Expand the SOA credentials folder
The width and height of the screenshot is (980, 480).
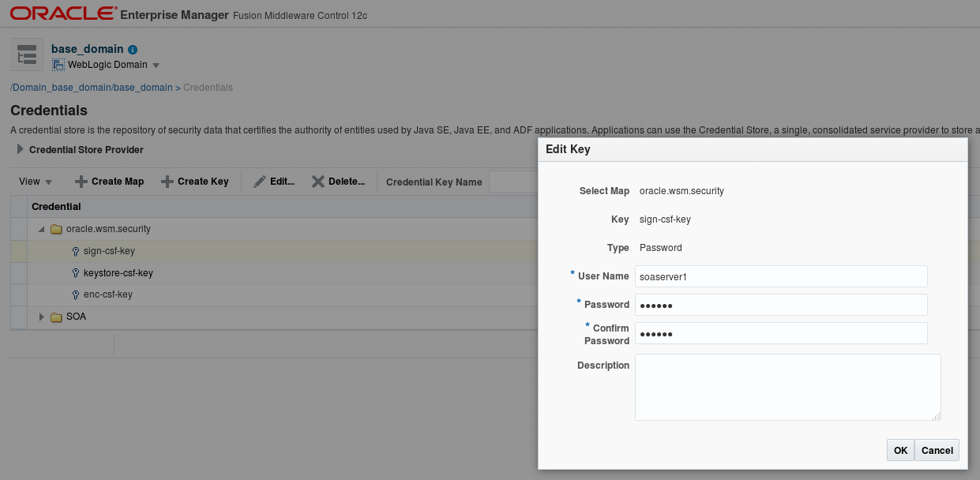click(41, 316)
